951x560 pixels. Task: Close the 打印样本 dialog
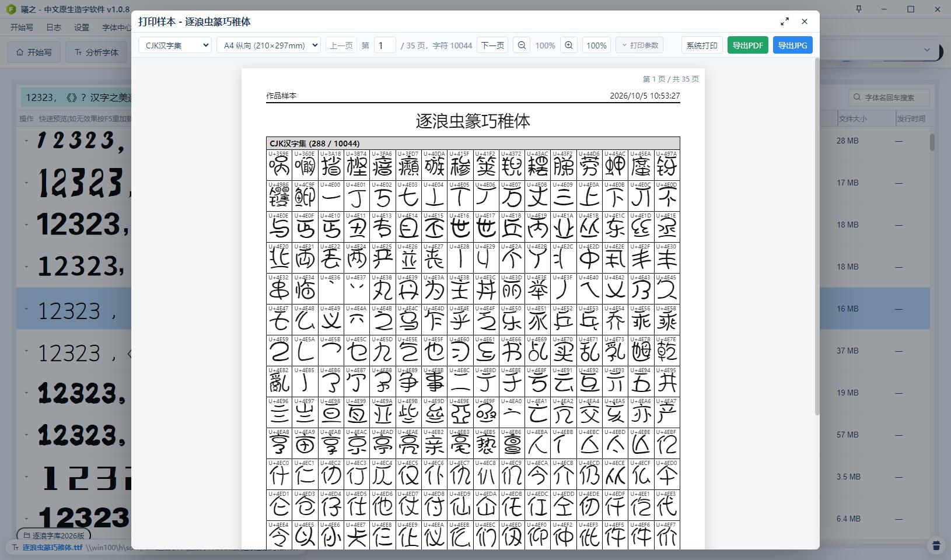tap(805, 22)
